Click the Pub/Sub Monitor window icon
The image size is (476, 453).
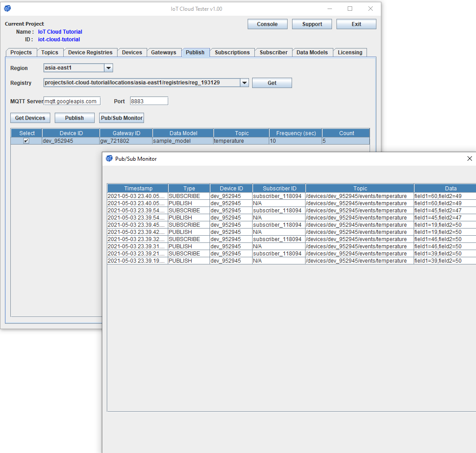(109, 158)
